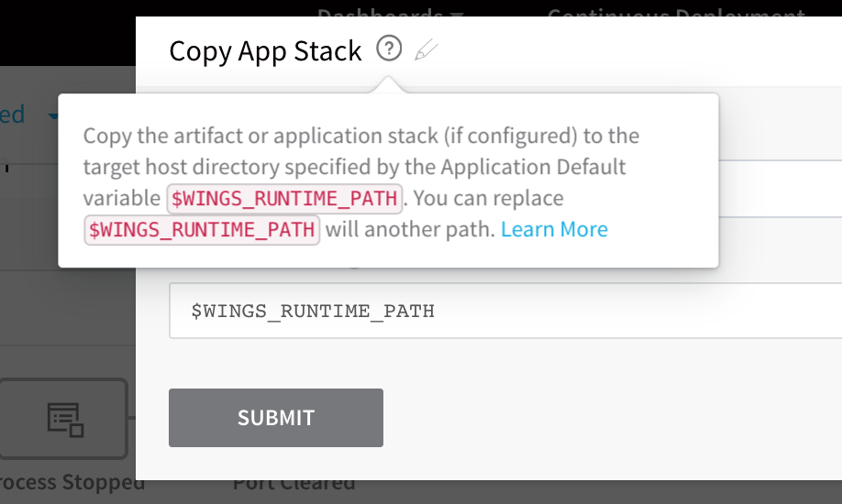842x504 pixels.
Task: Open the Dashboards dropdown in top bar
Action: point(389,12)
